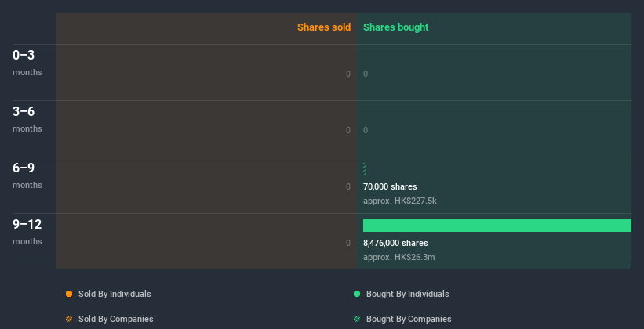Click the approx. HK$227.5k value

point(400,201)
